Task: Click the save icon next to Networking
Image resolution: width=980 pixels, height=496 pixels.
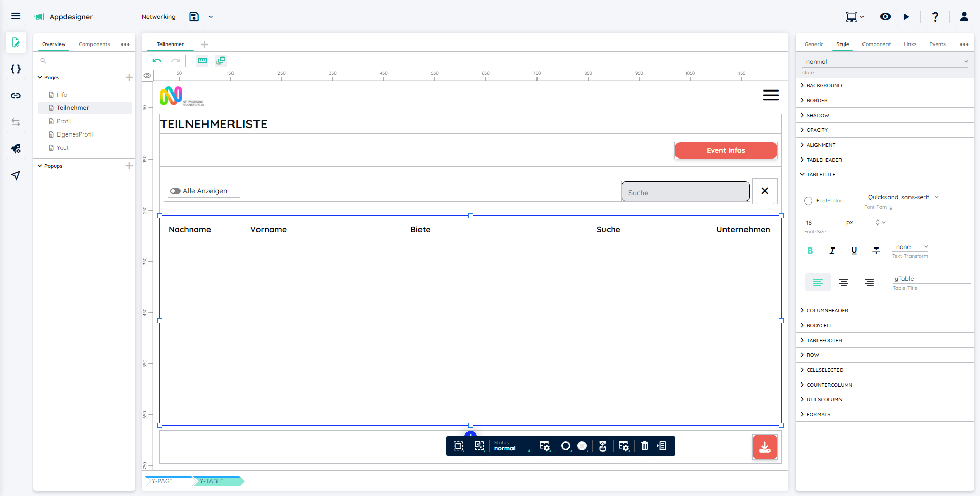Action: (x=194, y=17)
